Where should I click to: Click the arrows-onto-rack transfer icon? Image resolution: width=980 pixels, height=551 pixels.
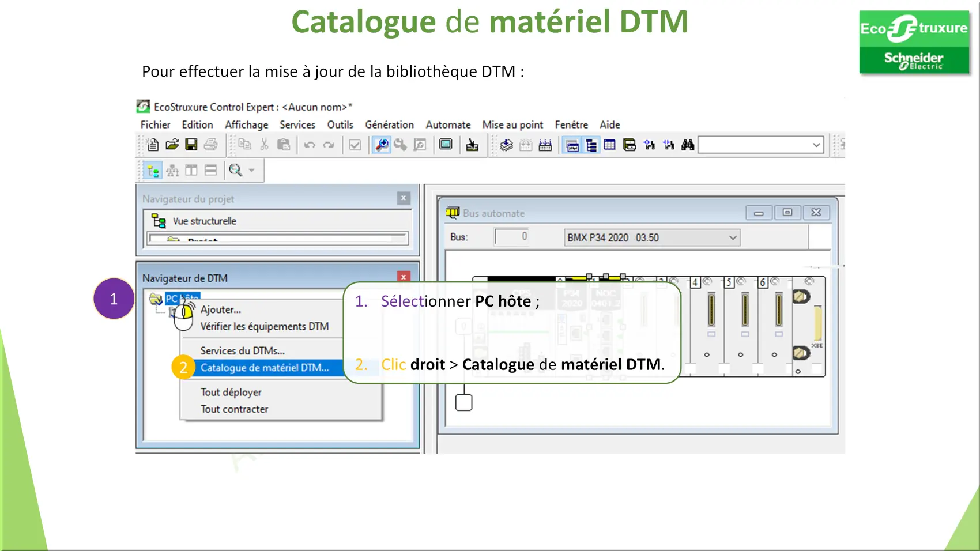click(x=545, y=145)
